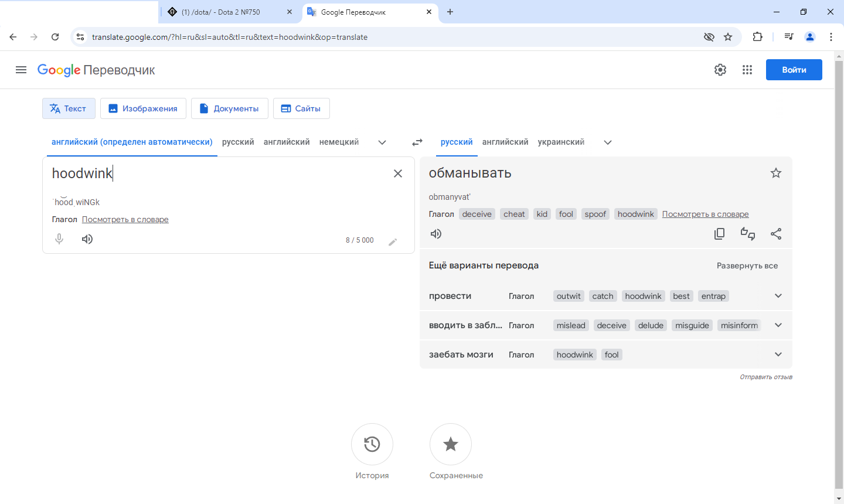Viewport: 844px width, 504px height.
Task: Open the Google apps grid
Action: click(x=747, y=70)
